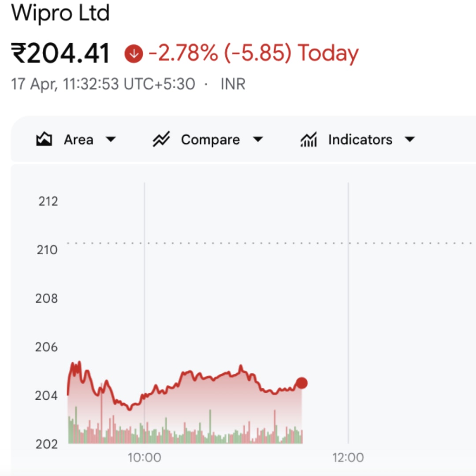Click the 10:00 time axis label
This screenshot has height=476, width=476.
coord(145,457)
